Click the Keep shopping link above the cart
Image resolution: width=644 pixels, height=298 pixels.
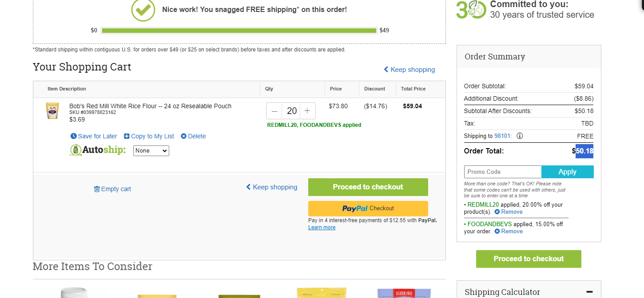409,70
